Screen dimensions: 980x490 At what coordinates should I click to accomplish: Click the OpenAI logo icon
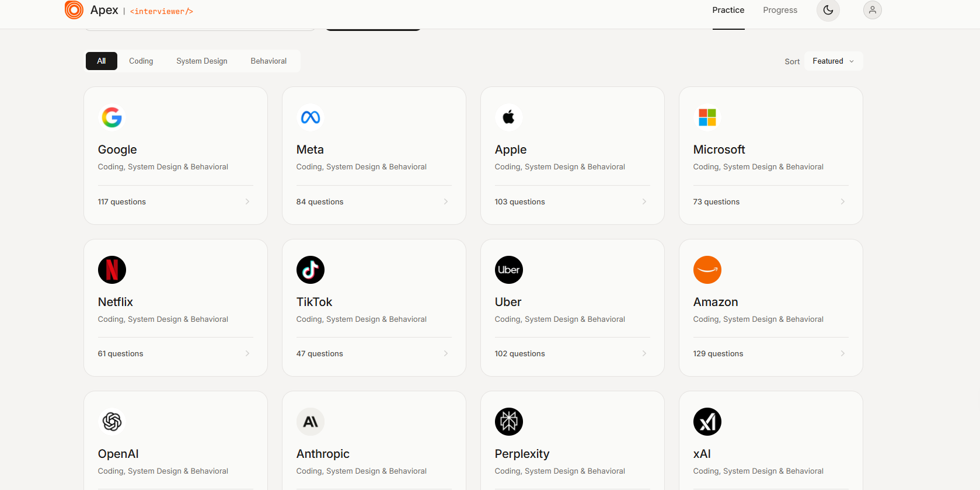[112, 422]
